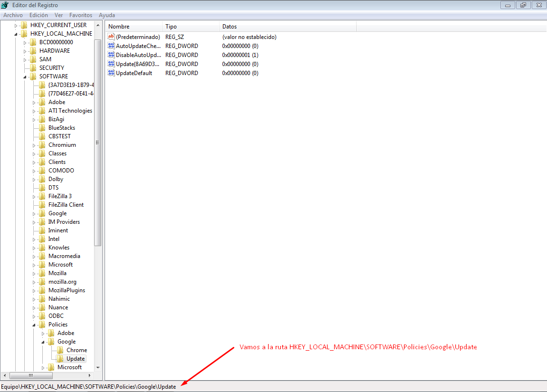Click the selected Update key folder icon
Viewport: 547px width, 392px height.
point(60,359)
